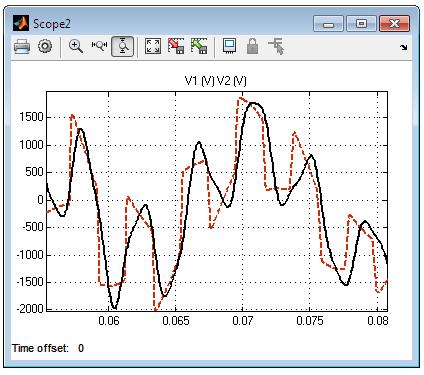Click y-axis label -2000
Viewport: 424px width, 375px height.
click(30, 309)
